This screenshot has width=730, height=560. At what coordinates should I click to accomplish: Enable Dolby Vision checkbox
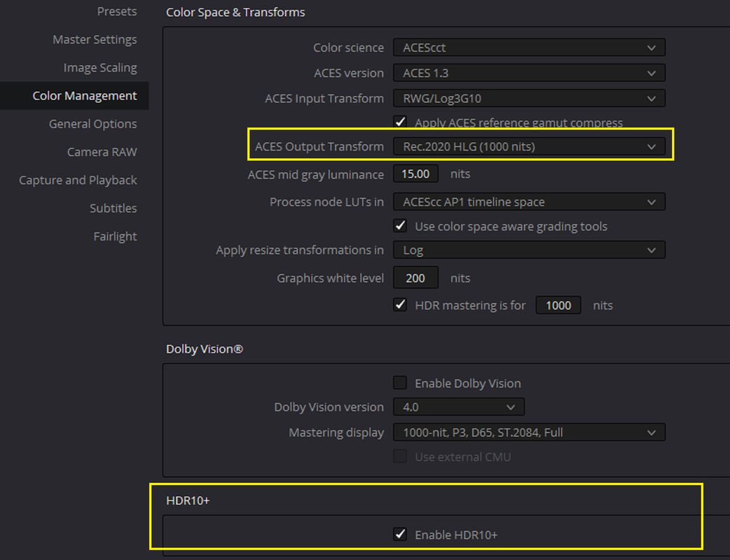pos(400,383)
